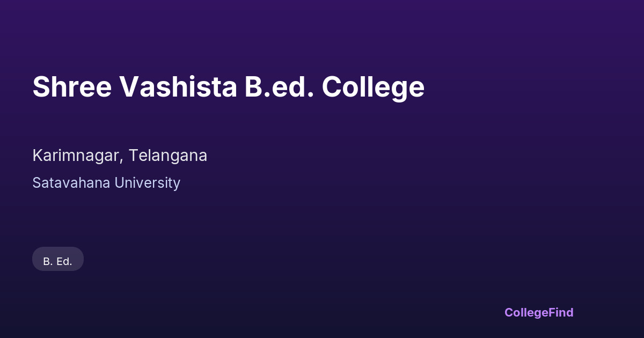Click Find in the CollegeFind logo
644x338 pixels.
[x=560, y=312]
